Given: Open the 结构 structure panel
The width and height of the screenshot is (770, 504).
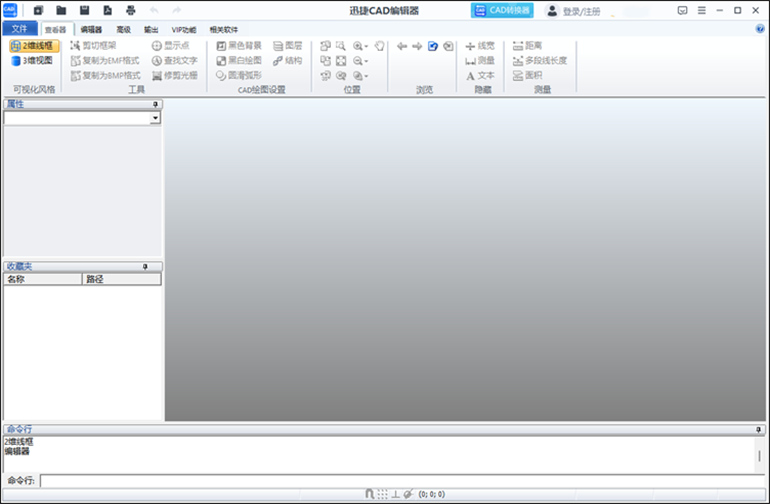Looking at the screenshot, I should [288, 60].
